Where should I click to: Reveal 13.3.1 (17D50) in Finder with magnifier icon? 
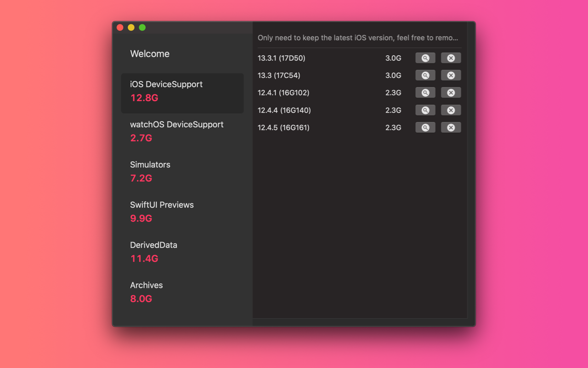pos(425,57)
